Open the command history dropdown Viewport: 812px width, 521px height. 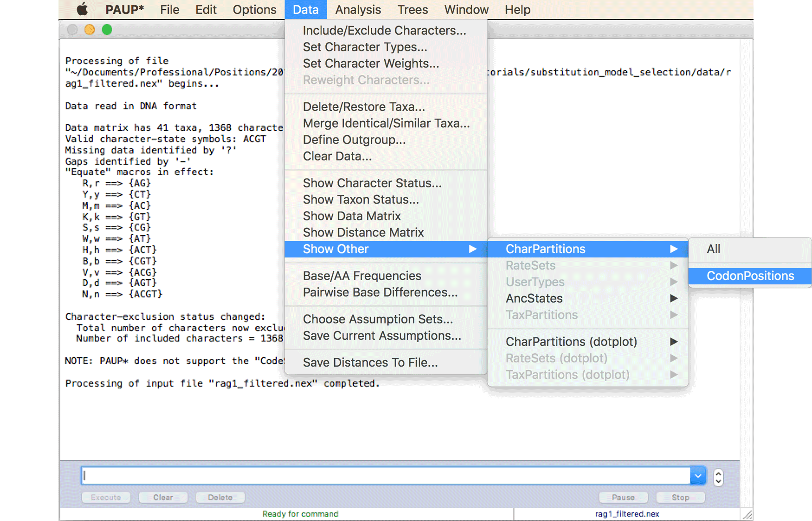[697, 475]
